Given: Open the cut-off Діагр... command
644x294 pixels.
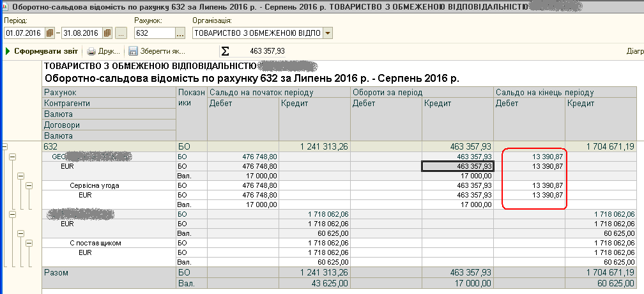Looking at the screenshot, I should click(x=634, y=51).
